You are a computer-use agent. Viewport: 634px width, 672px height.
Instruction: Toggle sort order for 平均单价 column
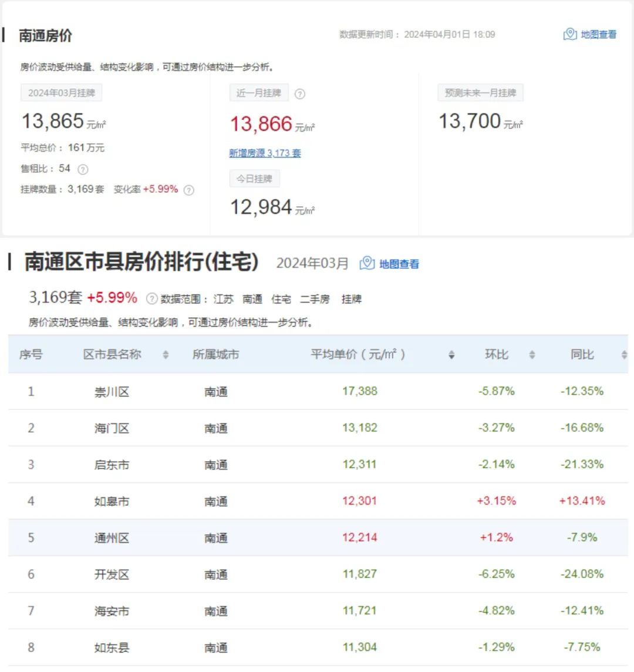451,354
